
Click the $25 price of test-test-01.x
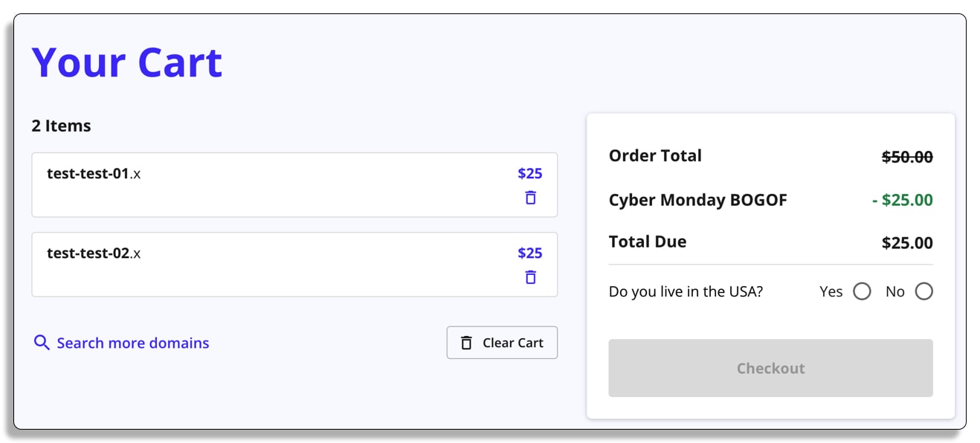(x=530, y=174)
